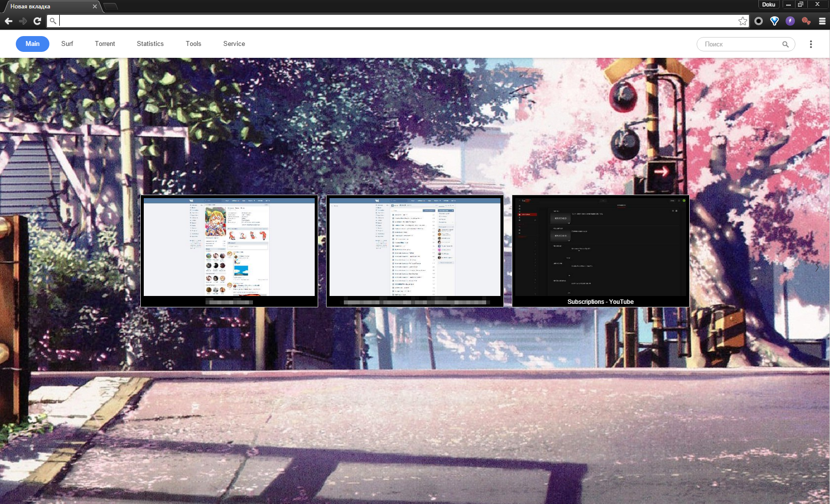Open the browser hamburger menu
This screenshot has height=504, width=830.
[822, 21]
